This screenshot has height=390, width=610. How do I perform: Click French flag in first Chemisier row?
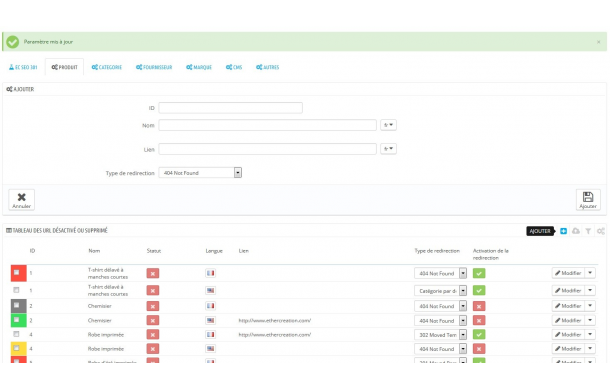(210, 306)
